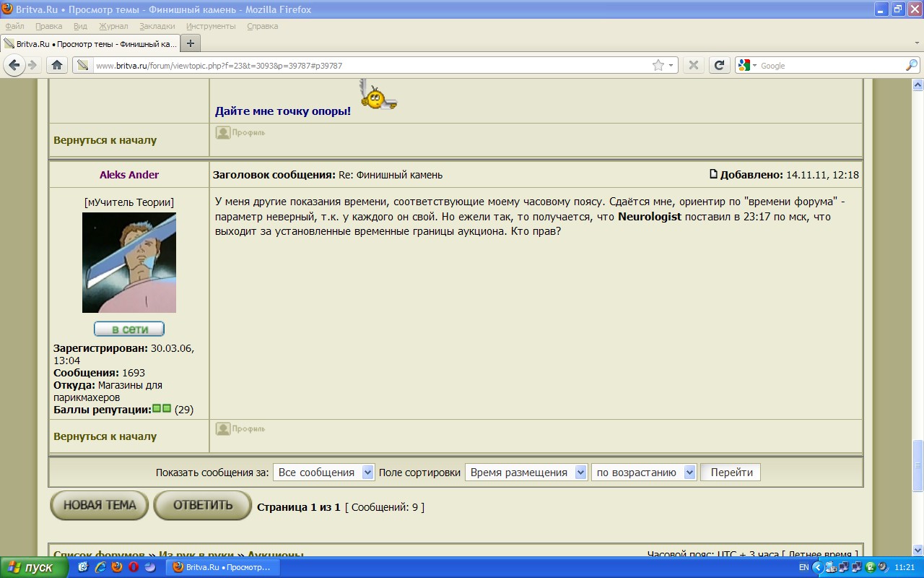
Task: Go to the Firefox Home page icon
Action: (57, 65)
